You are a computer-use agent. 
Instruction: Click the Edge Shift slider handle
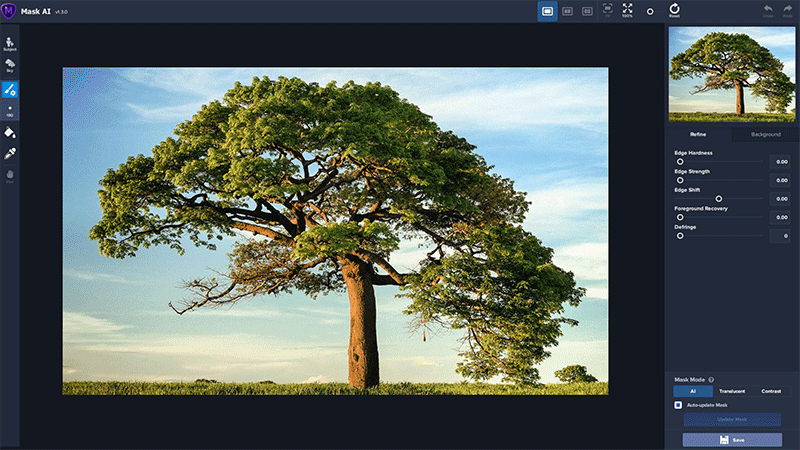[718, 198]
